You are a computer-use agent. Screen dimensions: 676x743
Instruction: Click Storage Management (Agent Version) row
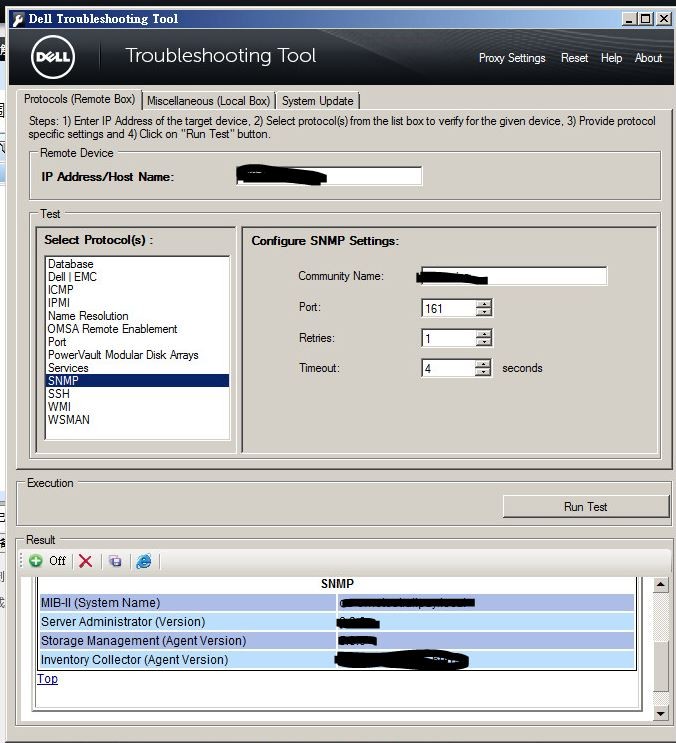coord(337,641)
